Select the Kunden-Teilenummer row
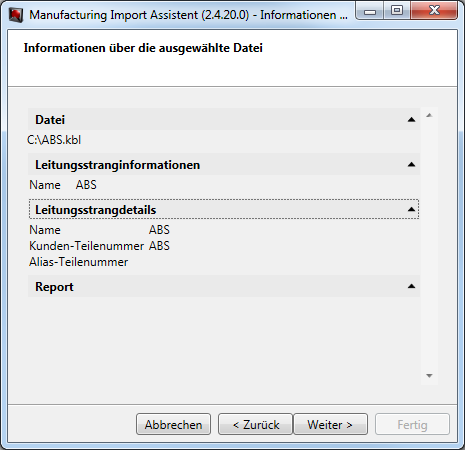This screenshot has height=450, width=465. [99, 246]
